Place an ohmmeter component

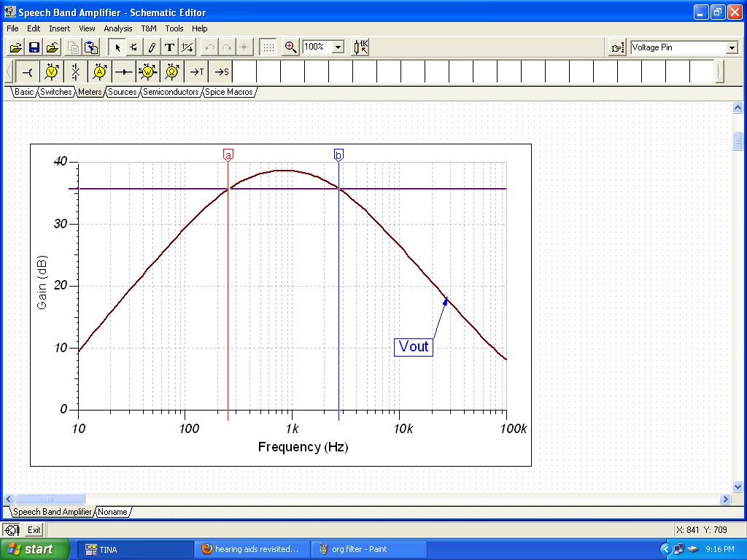click(x=172, y=72)
